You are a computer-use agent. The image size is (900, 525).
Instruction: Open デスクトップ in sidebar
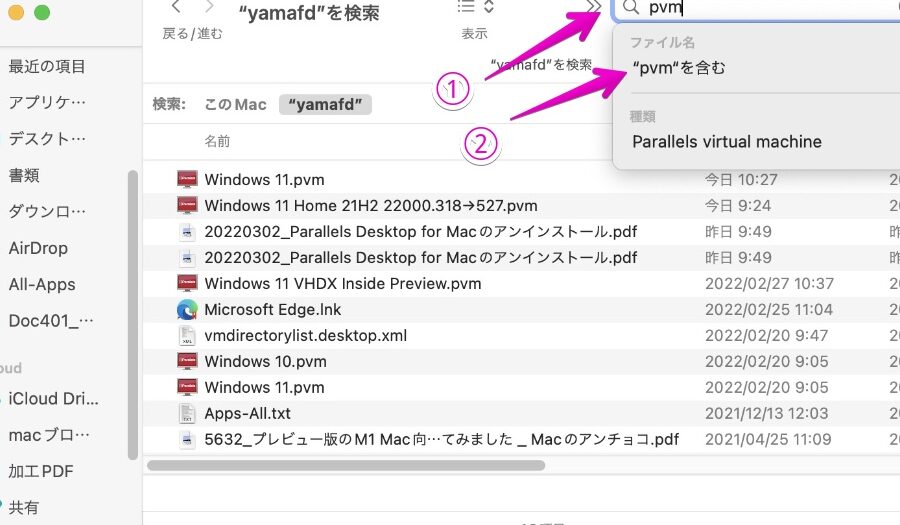click(x=47, y=139)
